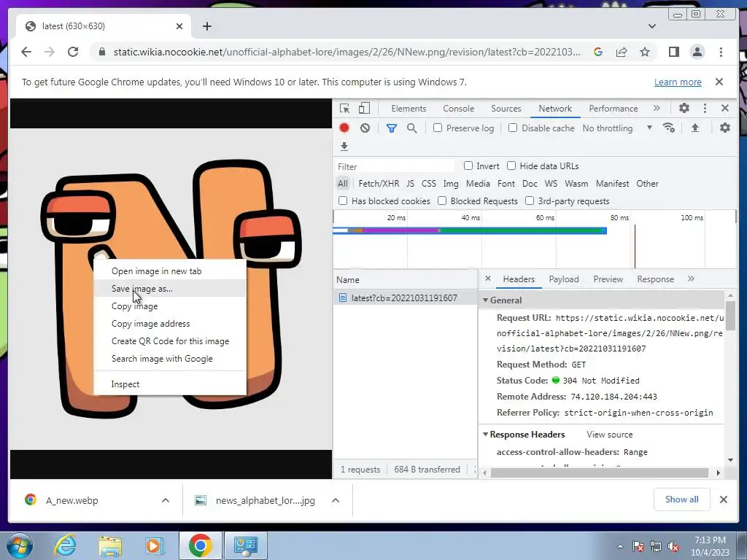Open network search magnifier icon
Image resolution: width=747 pixels, height=560 pixels.
click(x=412, y=128)
